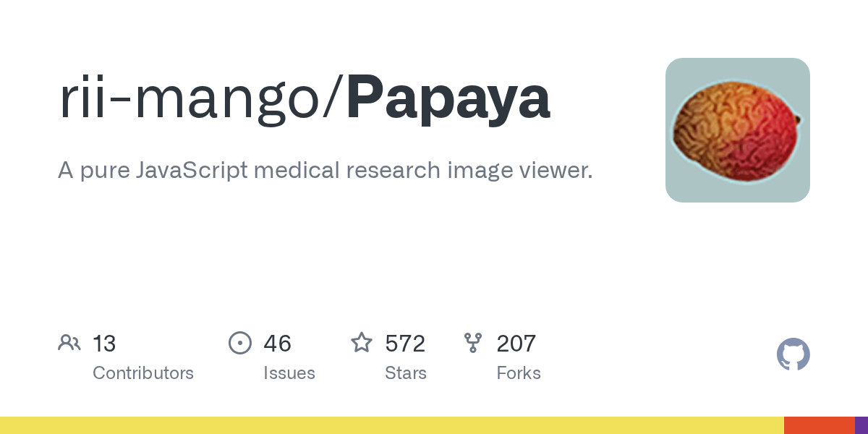Open the Issues label
This screenshot has width=868, height=434.
coord(289,373)
